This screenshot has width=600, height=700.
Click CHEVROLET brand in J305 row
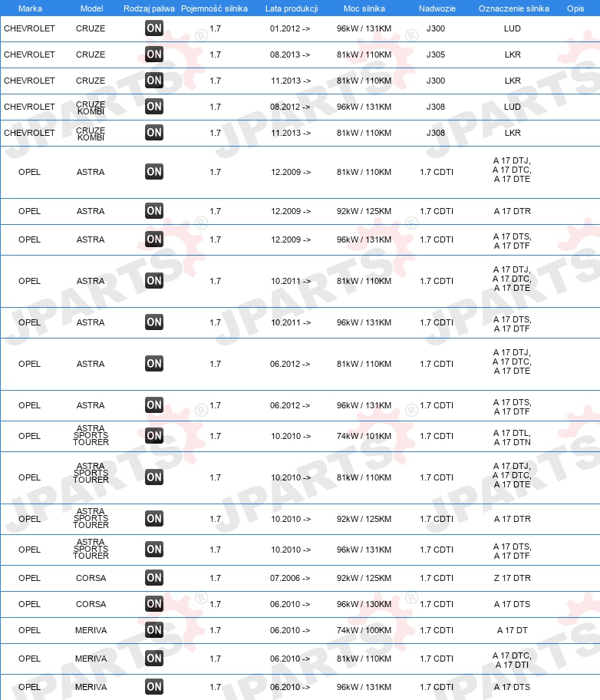coord(29,54)
